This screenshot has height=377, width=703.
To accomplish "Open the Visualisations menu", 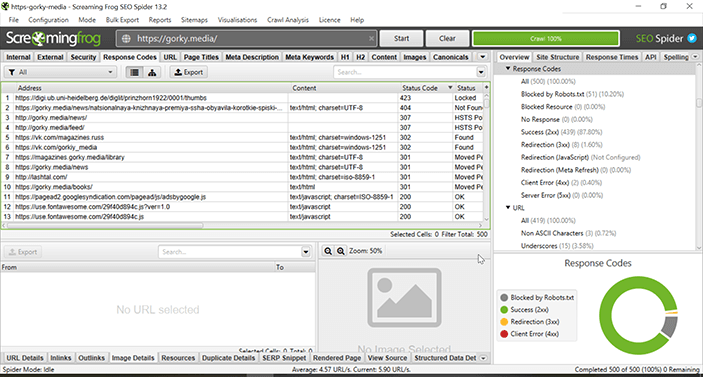I will pos(238,20).
